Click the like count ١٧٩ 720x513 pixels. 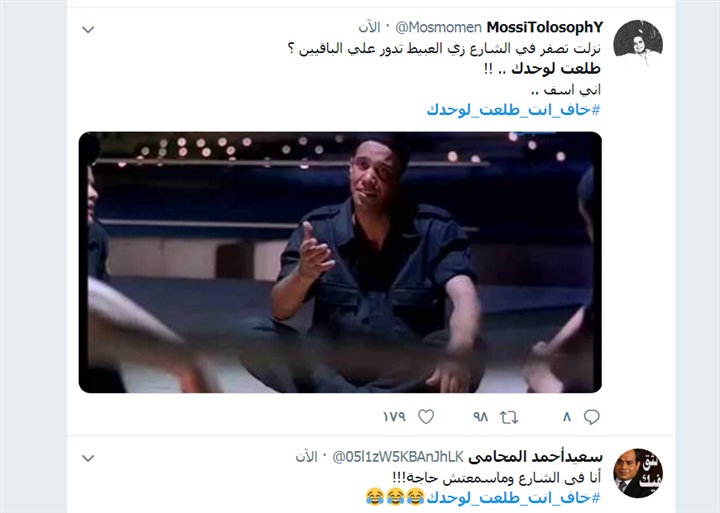pos(394,417)
